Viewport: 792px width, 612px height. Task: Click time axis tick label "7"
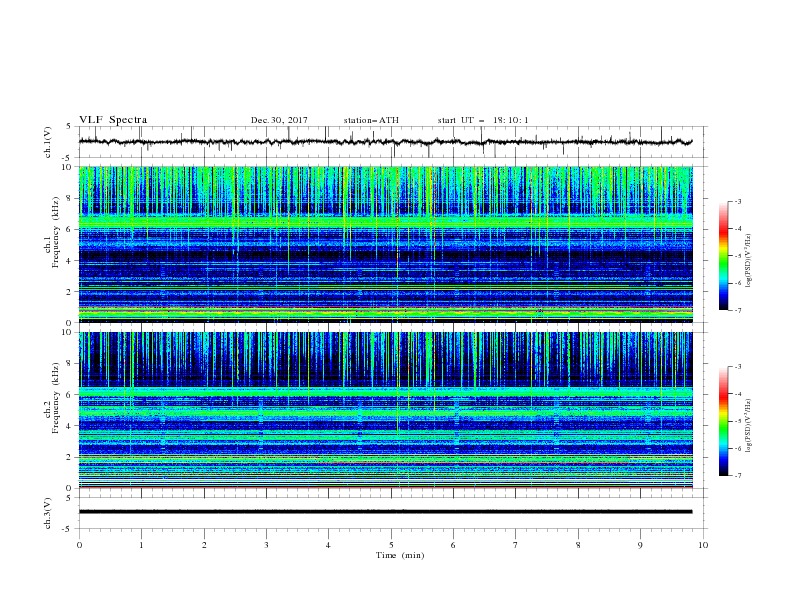coord(515,545)
